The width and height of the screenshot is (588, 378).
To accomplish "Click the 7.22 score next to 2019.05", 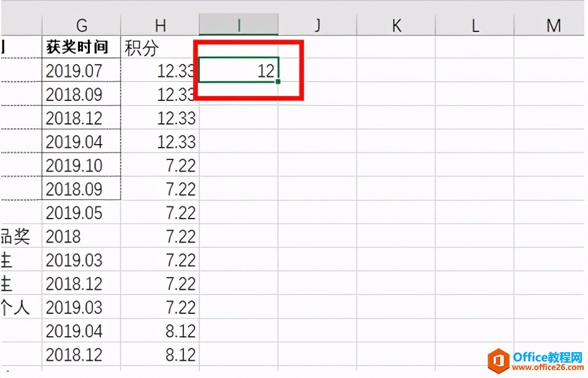I will click(160, 212).
